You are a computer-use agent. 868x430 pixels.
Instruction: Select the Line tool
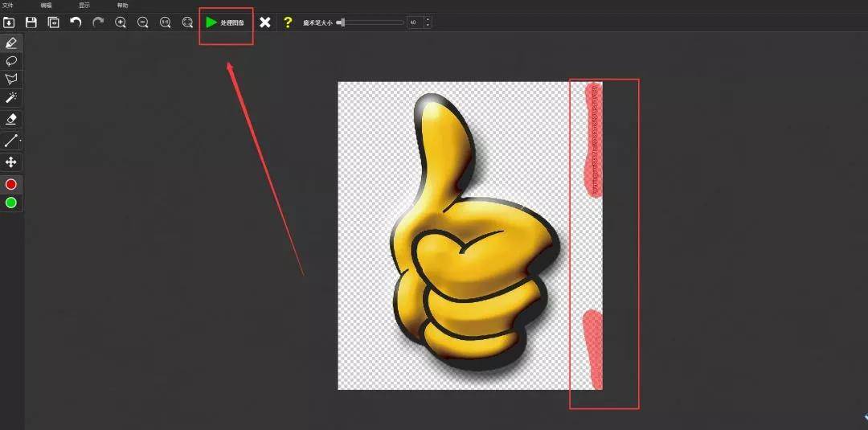coord(11,141)
